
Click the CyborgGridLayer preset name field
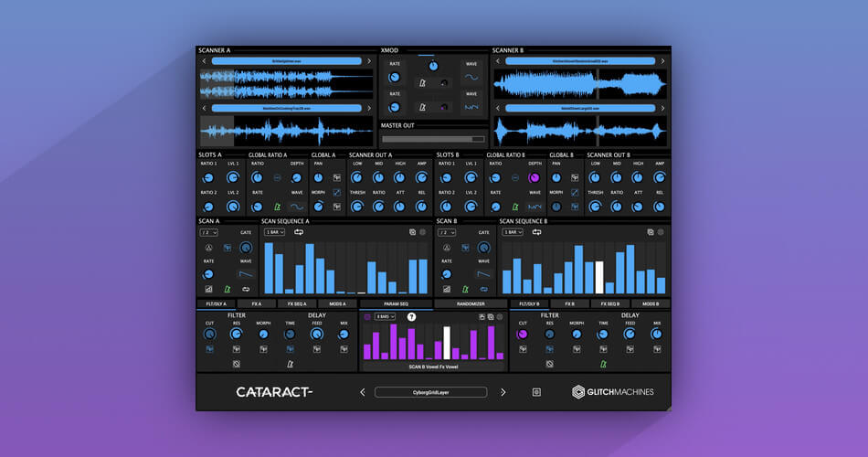(430, 392)
